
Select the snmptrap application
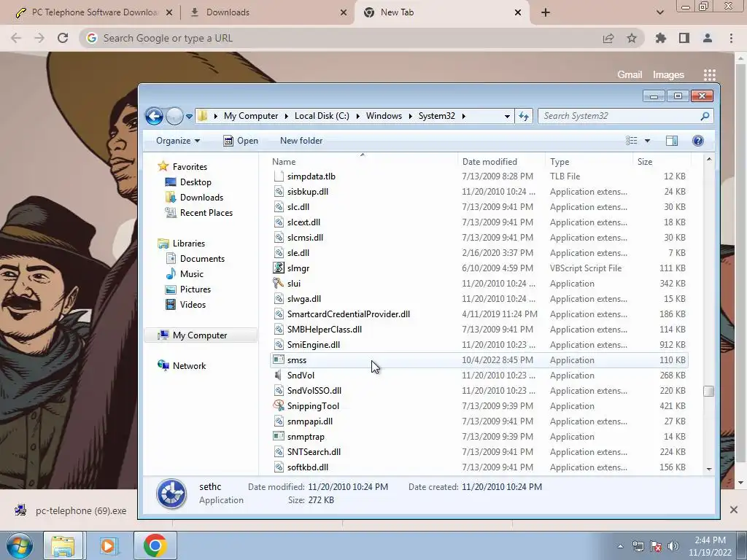[x=479, y=437]
